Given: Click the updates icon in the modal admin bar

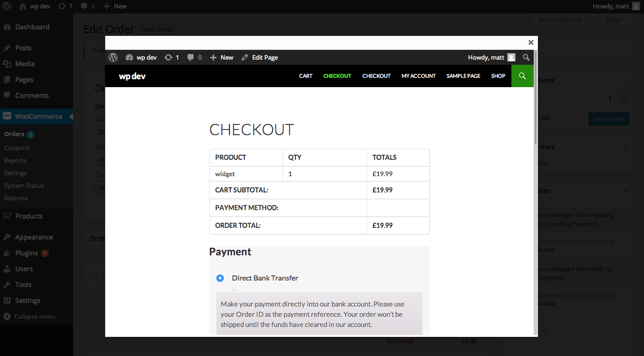Looking at the screenshot, I should pos(168,57).
